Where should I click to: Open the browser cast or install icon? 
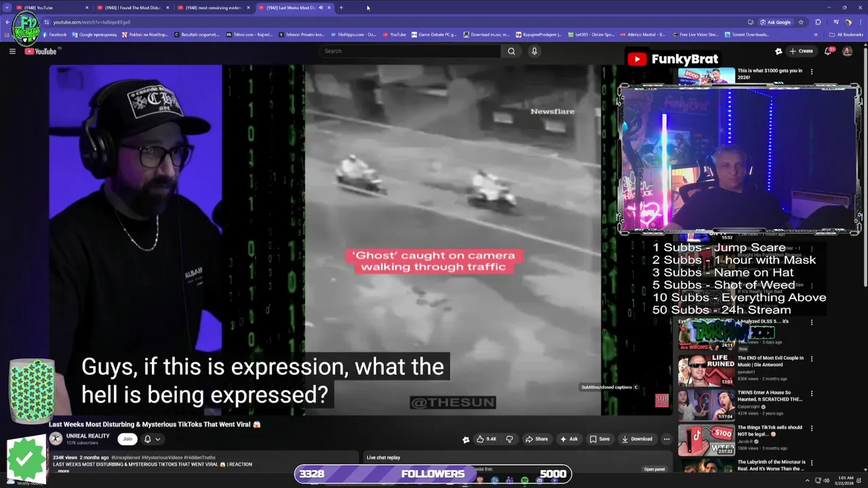[x=751, y=22]
